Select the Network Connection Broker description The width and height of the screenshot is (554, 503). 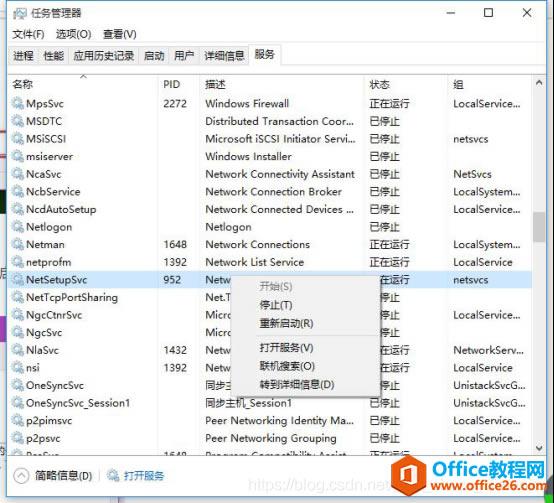click(273, 191)
